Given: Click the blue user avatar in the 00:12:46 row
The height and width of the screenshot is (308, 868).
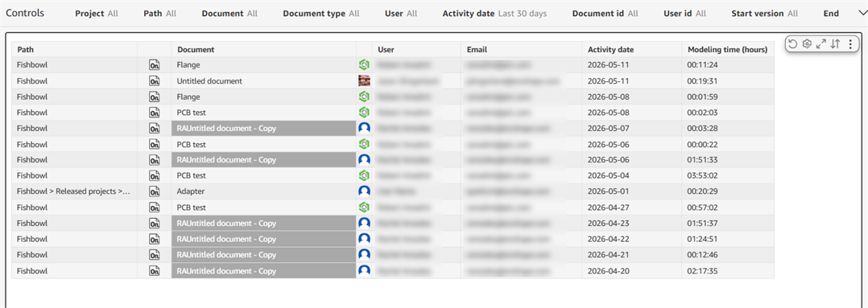Looking at the screenshot, I should [x=364, y=255].
